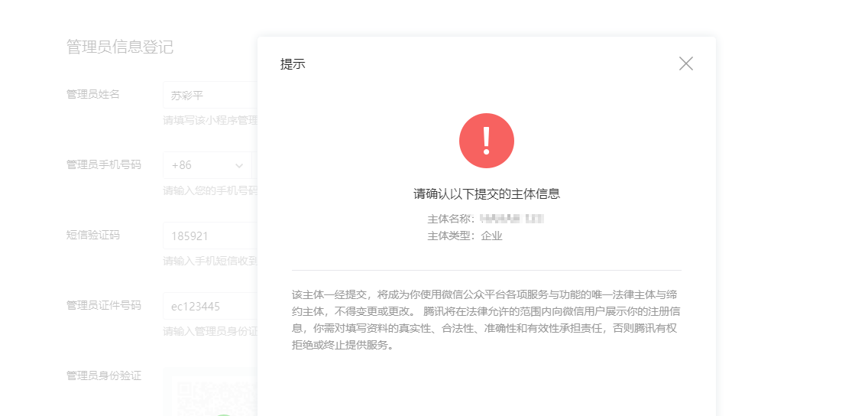
Task: Click the 管理员姓名 field containing 苏彩平
Action: [x=210, y=95]
